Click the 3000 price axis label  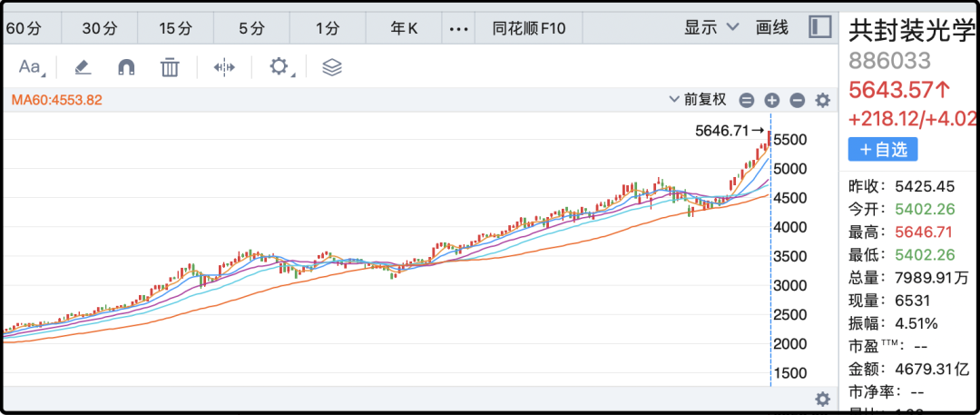point(790,285)
